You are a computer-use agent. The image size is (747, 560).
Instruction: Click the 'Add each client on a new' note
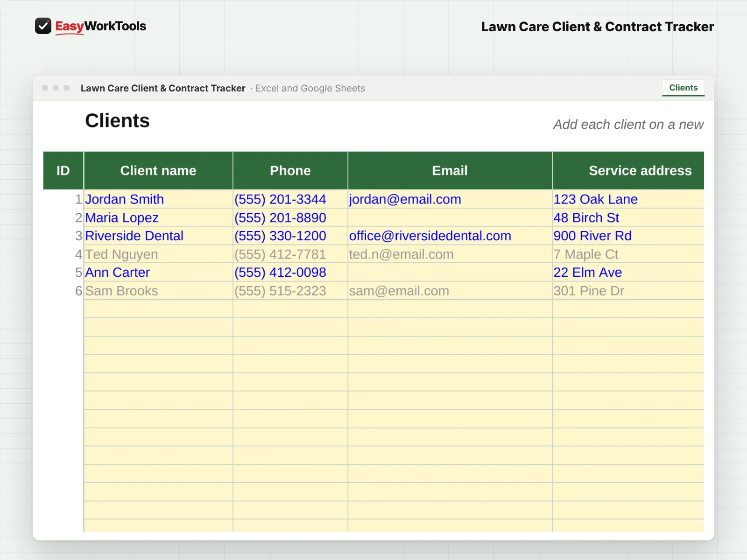click(x=628, y=125)
